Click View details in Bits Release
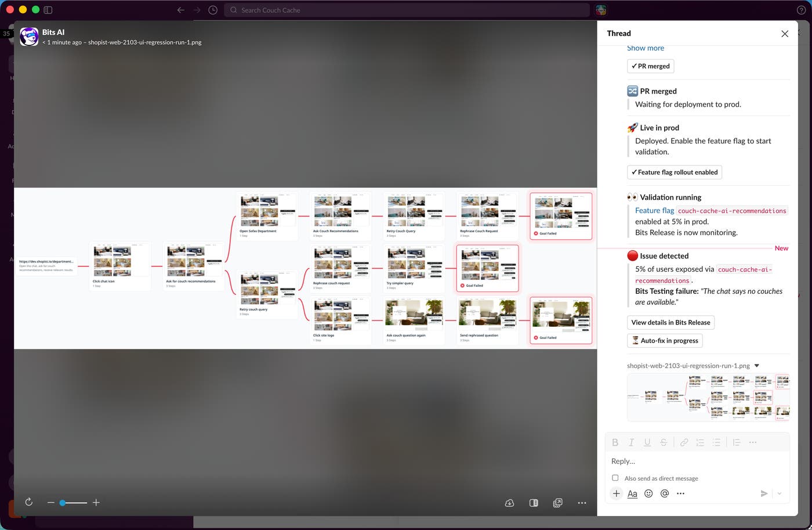Image resolution: width=812 pixels, height=530 pixels. [x=670, y=322]
